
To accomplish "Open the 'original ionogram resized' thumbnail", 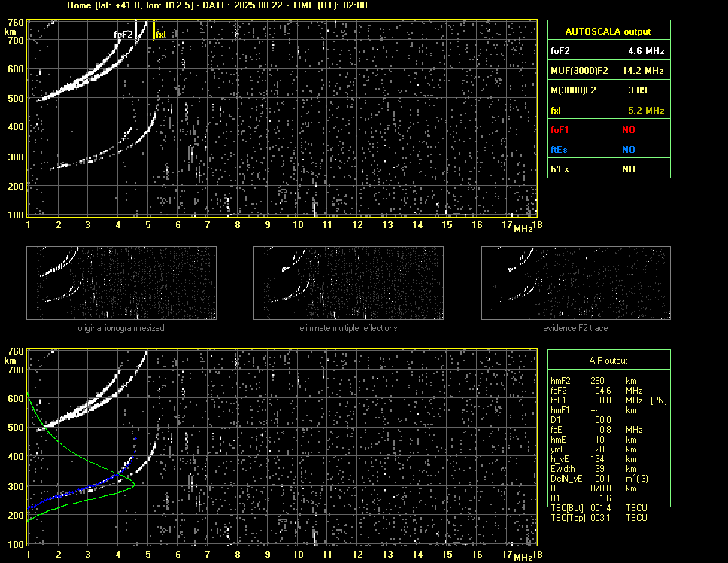I will coord(121,283).
